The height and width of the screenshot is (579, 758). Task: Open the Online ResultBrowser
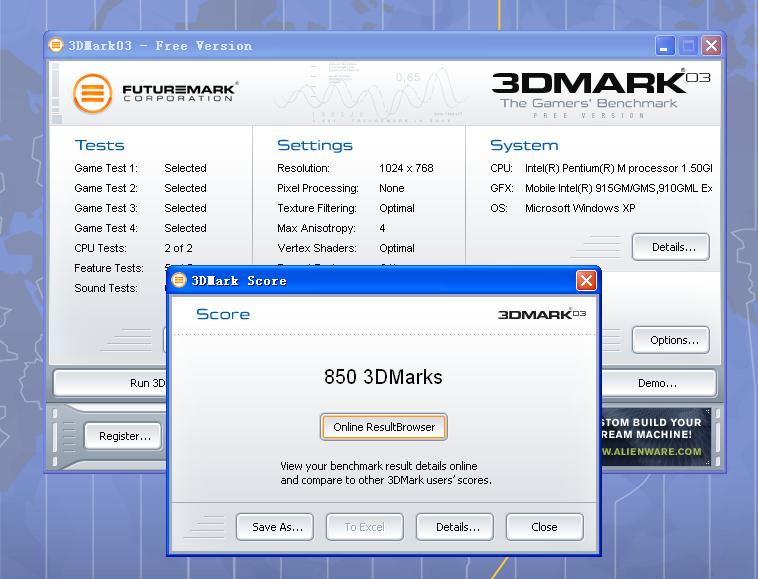point(384,427)
